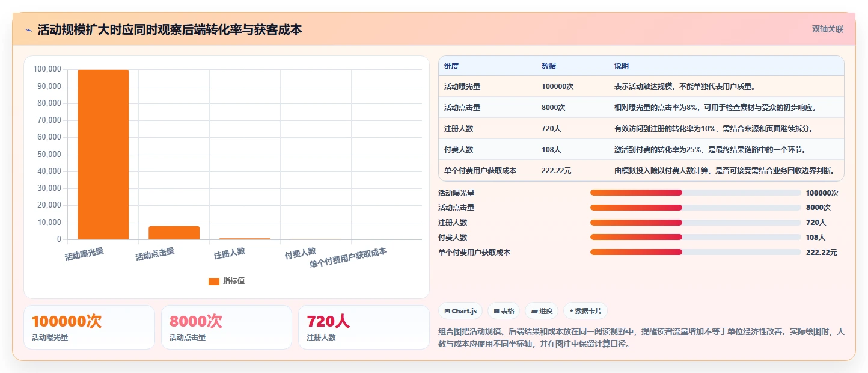Open the 8000次 活动点击量 stat card

pos(227,327)
